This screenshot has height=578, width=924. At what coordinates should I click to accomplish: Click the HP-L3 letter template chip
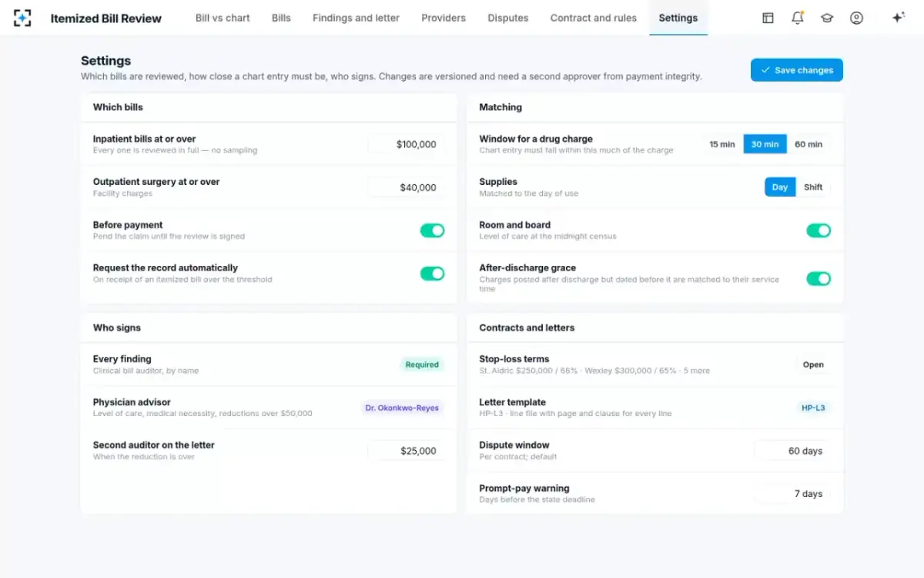(813, 408)
